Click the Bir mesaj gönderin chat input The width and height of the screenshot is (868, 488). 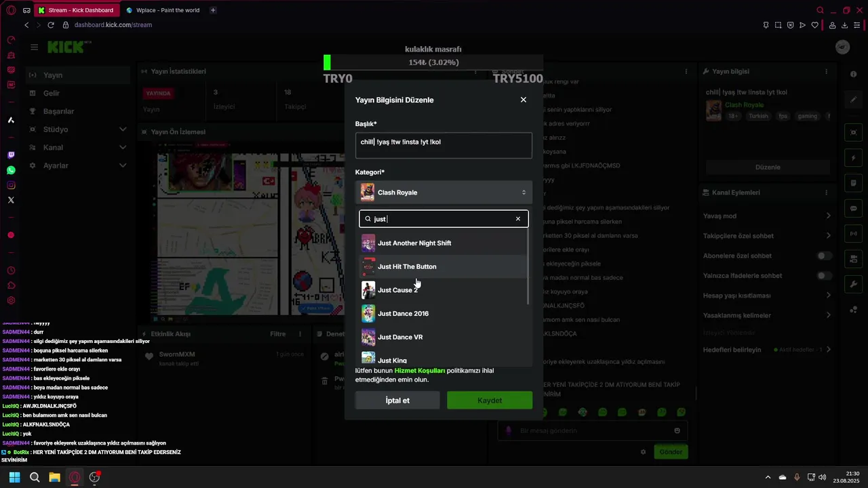[x=593, y=430]
